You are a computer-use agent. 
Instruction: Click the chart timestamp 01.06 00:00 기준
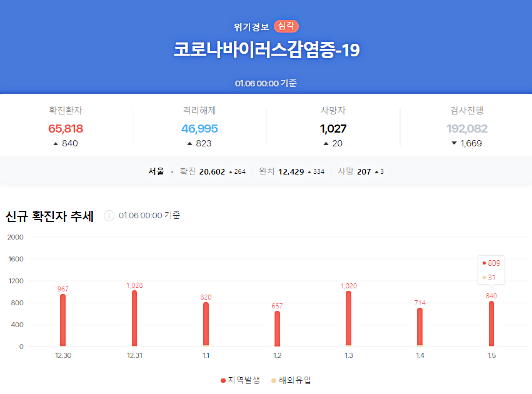(x=149, y=216)
